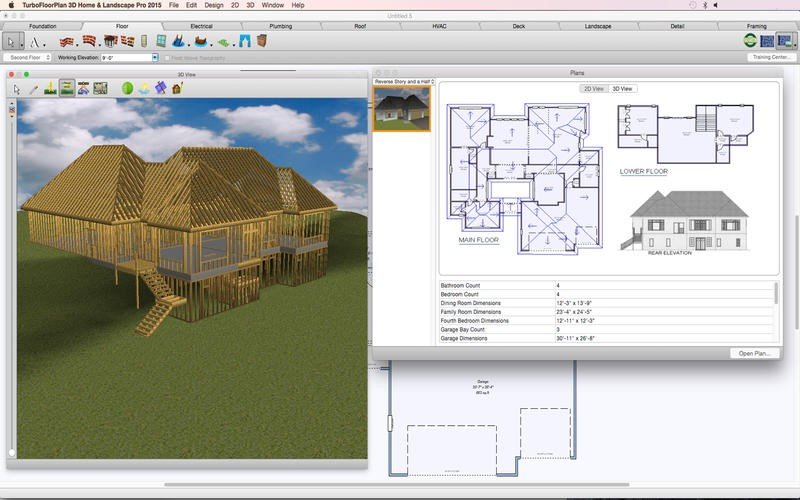Image resolution: width=800 pixels, height=500 pixels.
Task: Open the Design menu
Action: pyautogui.click(x=214, y=5)
